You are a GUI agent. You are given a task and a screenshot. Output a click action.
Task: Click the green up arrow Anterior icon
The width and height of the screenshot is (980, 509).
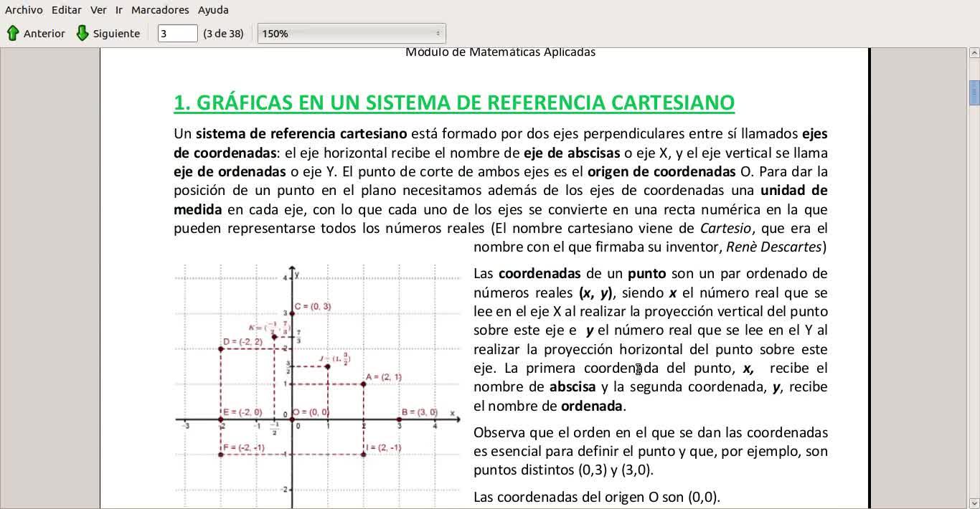point(12,33)
